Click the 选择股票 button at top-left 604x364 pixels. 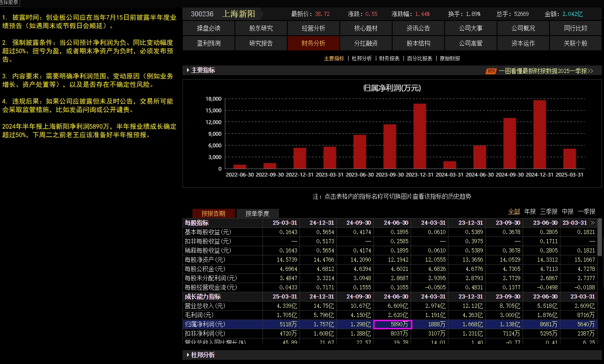[x=9, y=3]
